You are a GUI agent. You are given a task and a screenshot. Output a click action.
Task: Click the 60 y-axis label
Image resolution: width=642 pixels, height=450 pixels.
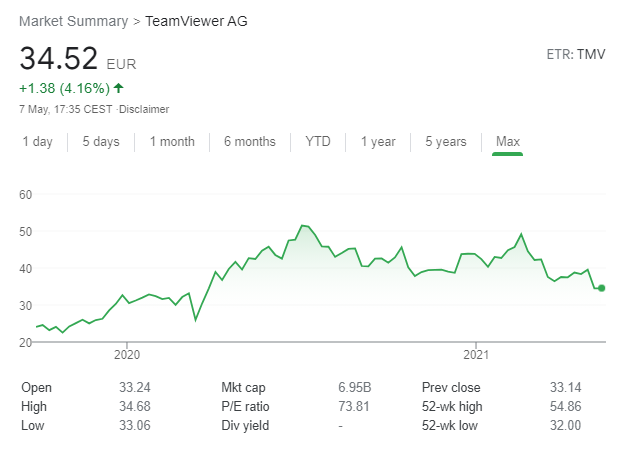tap(25, 195)
